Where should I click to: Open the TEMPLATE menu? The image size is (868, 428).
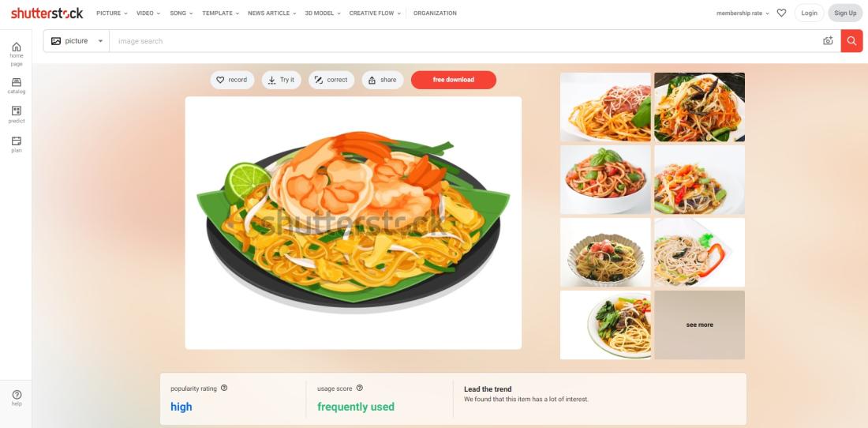[221, 13]
